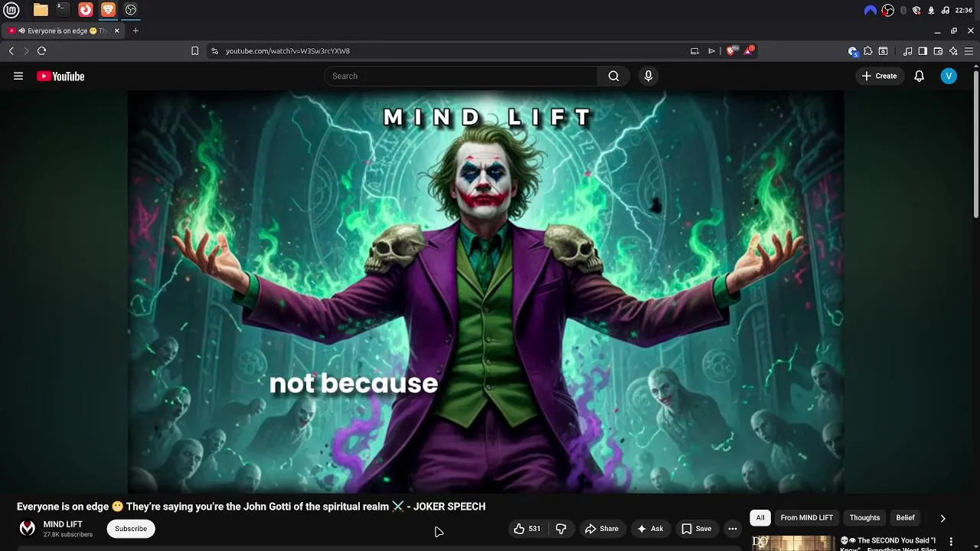
Task: Save the video to a playlist
Action: 696,529
